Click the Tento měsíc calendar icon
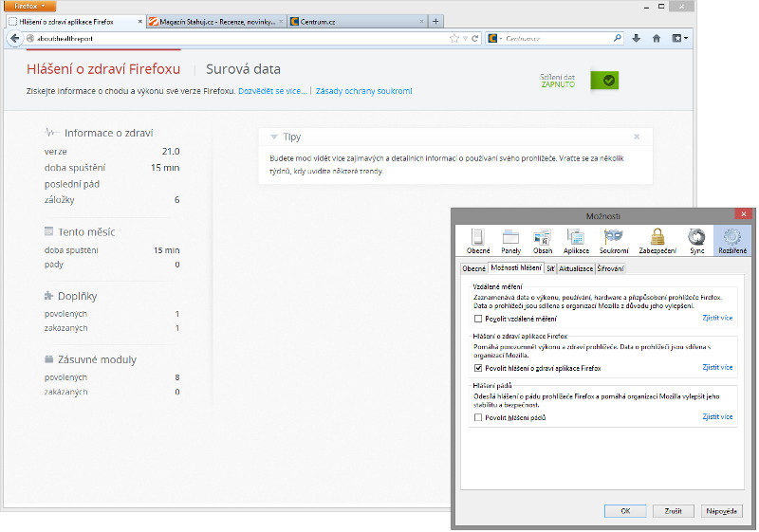The image size is (759, 532). [x=49, y=231]
